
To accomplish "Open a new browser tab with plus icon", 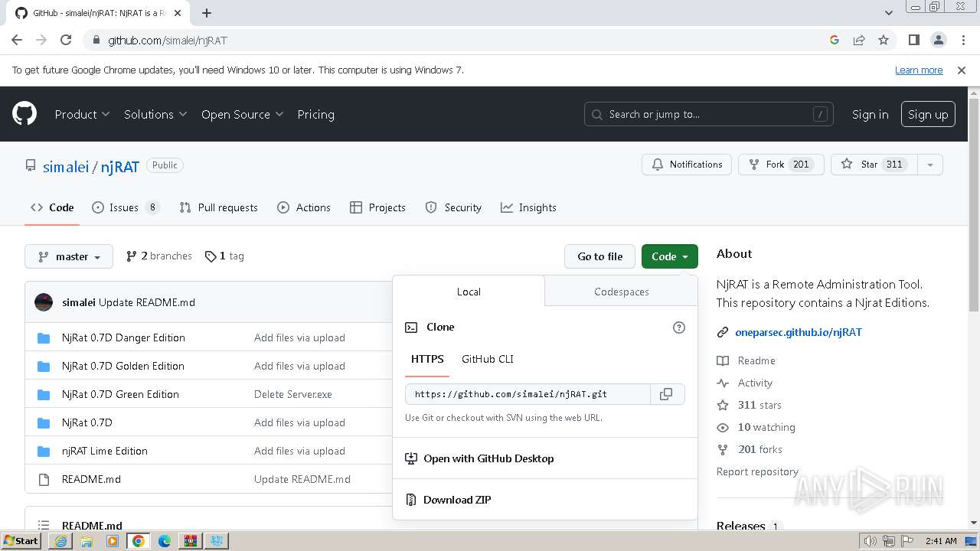I will (x=207, y=13).
